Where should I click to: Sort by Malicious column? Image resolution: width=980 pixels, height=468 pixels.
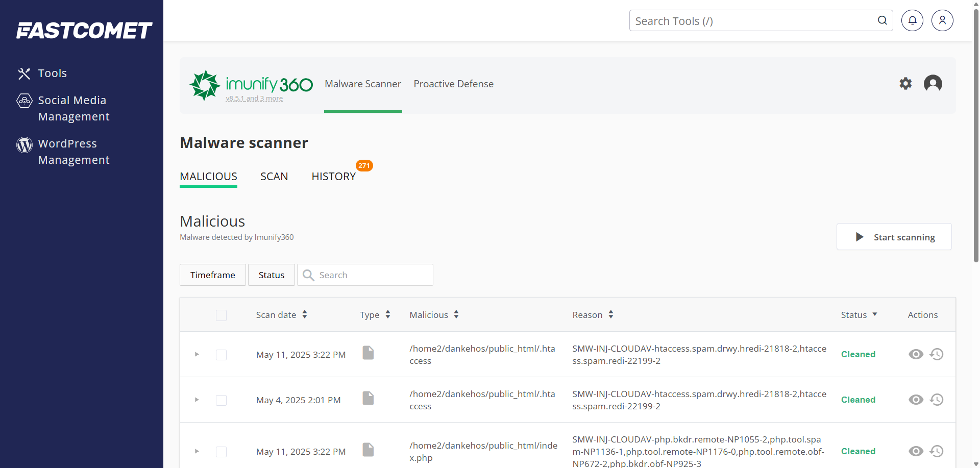[434, 315]
